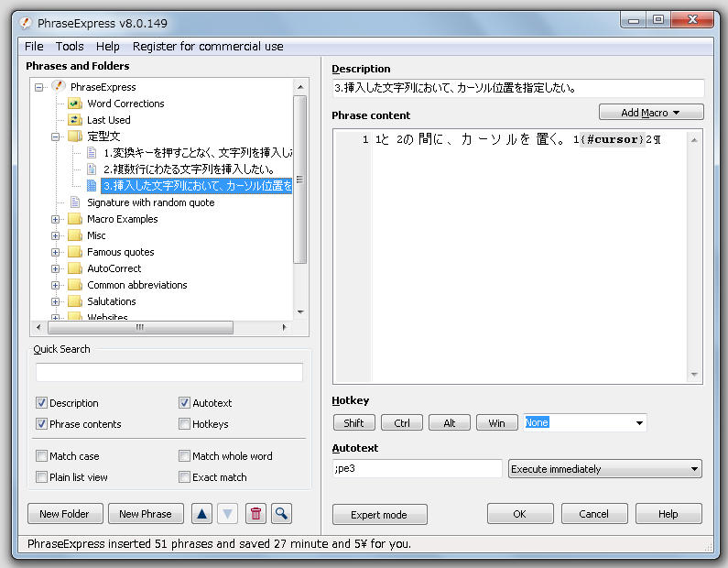Click the New Phrase button
Screen dimensions: 728x568
[x=146, y=514]
